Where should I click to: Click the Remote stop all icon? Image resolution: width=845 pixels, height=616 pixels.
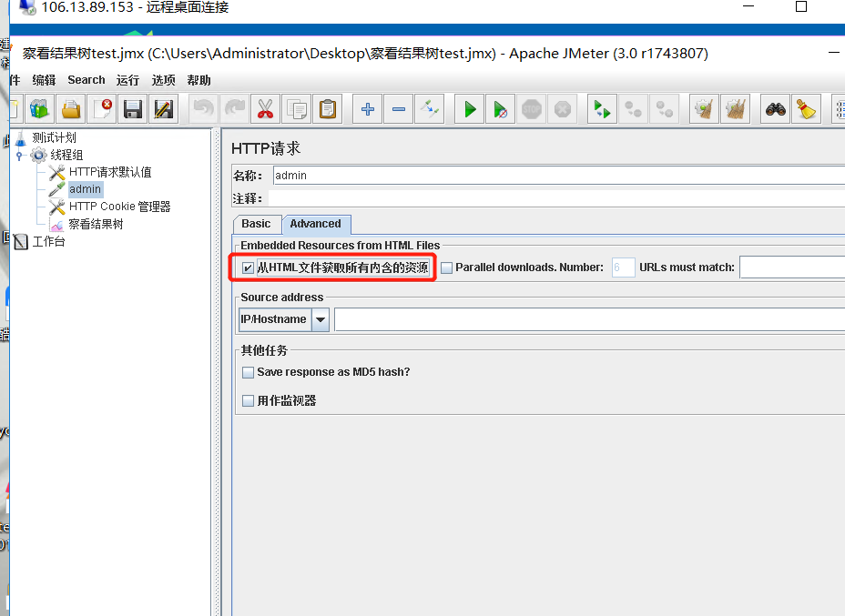pos(633,109)
